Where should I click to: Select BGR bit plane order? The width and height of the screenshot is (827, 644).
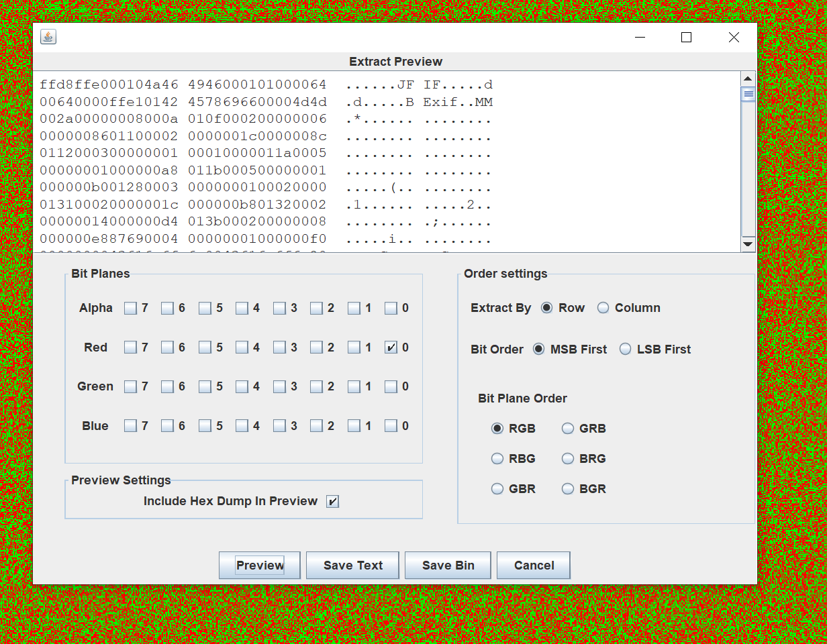pos(568,489)
